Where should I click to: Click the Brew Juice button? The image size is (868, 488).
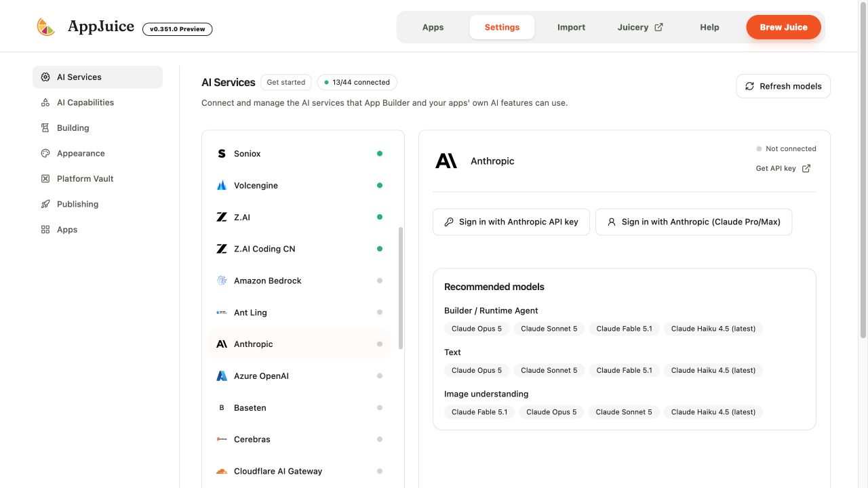(x=783, y=27)
